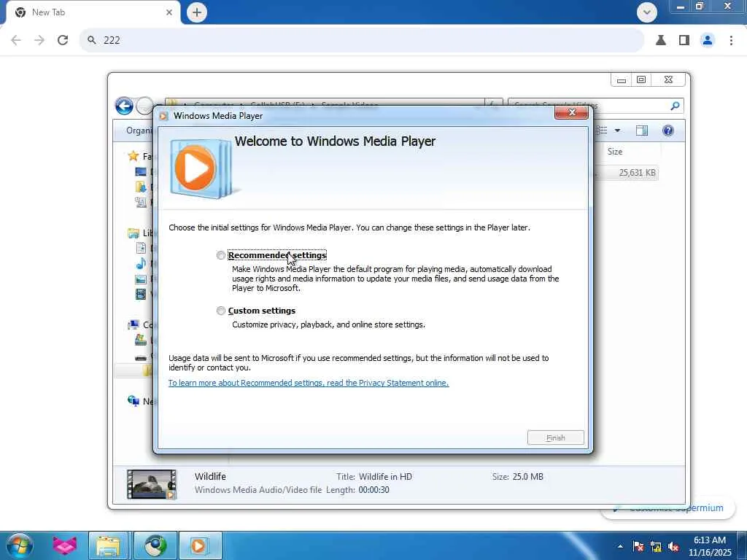Click the Show desktop strip
The image size is (747, 560).
click(x=742, y=545)
